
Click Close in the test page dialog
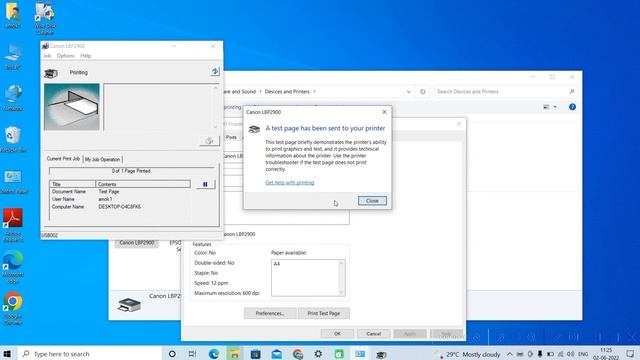(x=372, y=201)
